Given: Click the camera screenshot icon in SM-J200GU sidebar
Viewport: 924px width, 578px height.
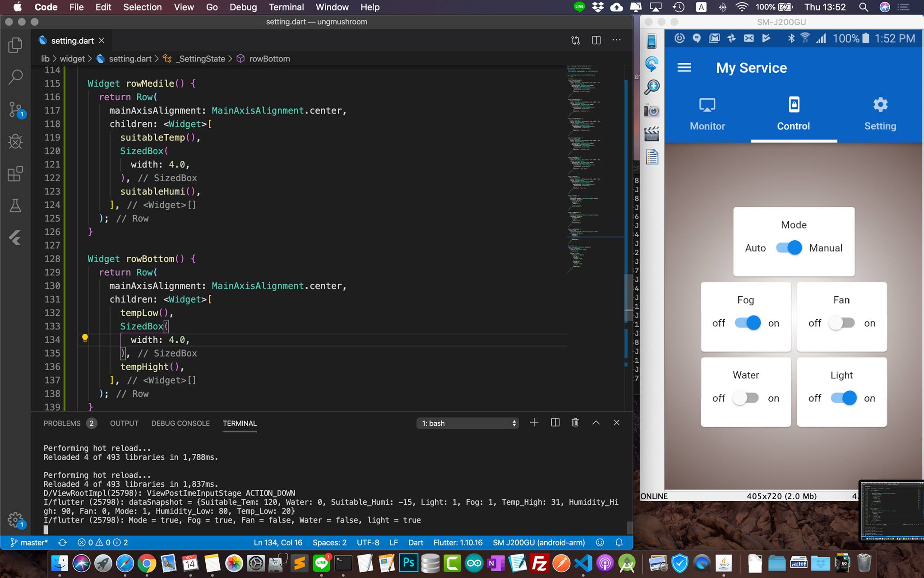Looking at the screenshot, I should click(x=651, y=111).
